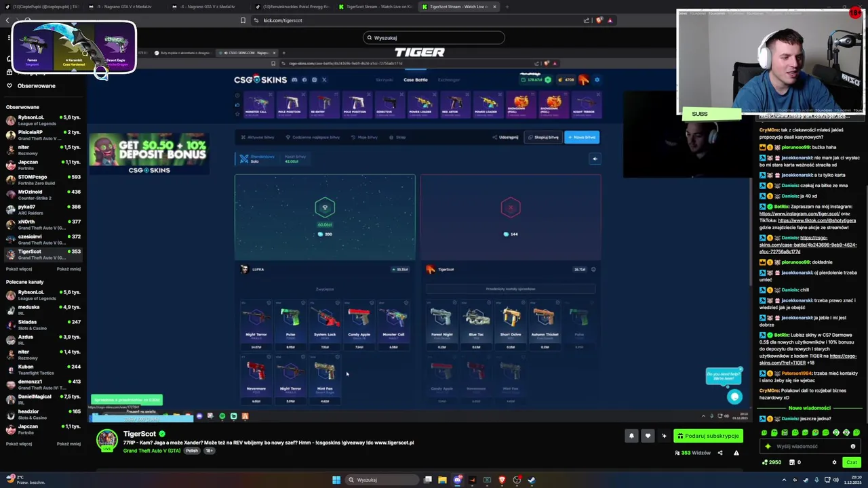Click the green Czat send button

point(852,462)
